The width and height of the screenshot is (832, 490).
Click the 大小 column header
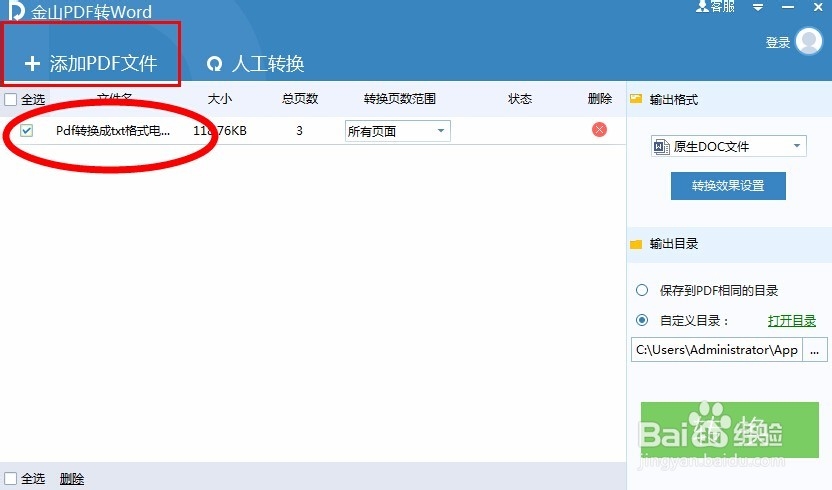tap(220, 99)
